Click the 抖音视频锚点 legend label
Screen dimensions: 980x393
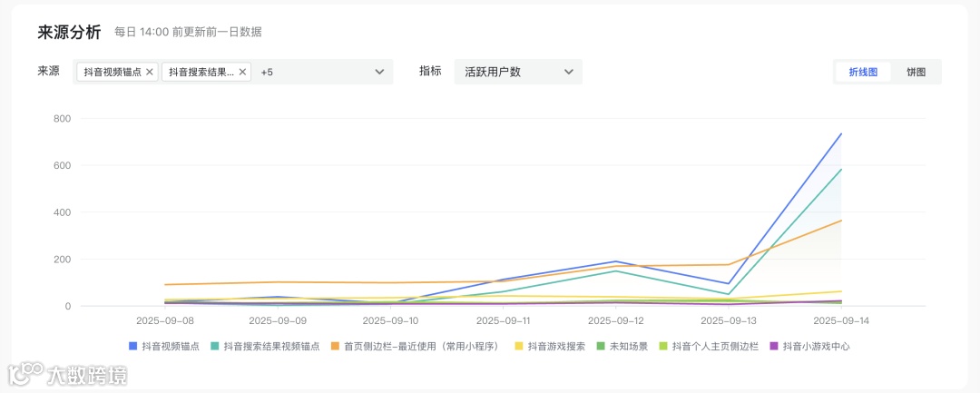click(x=171, y=346)
